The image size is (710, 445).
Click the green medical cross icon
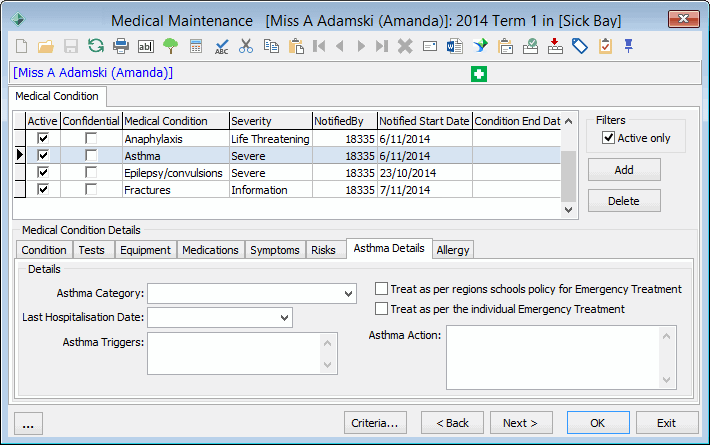coord(479,74)
